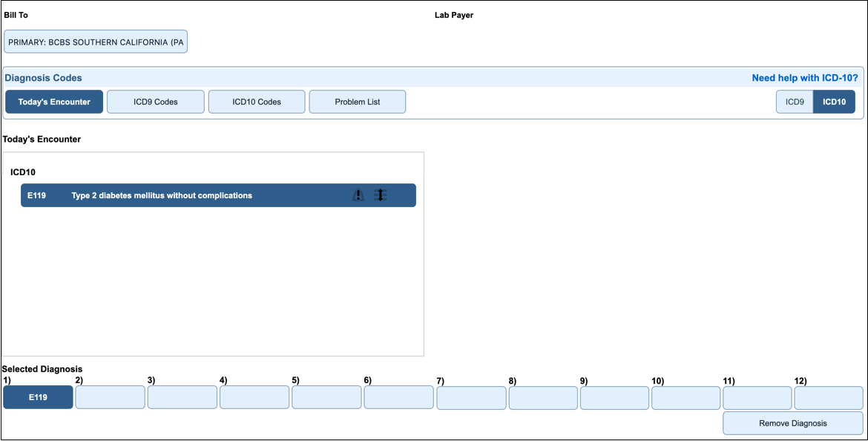Click the Lab Payer label

coord(454,15)
